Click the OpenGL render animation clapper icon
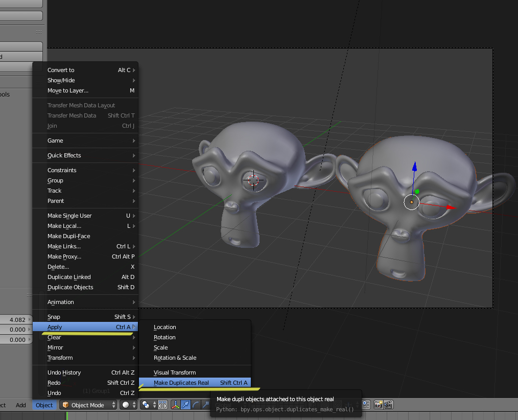Screen dimensions: 518x420 [x=388, y=405]
